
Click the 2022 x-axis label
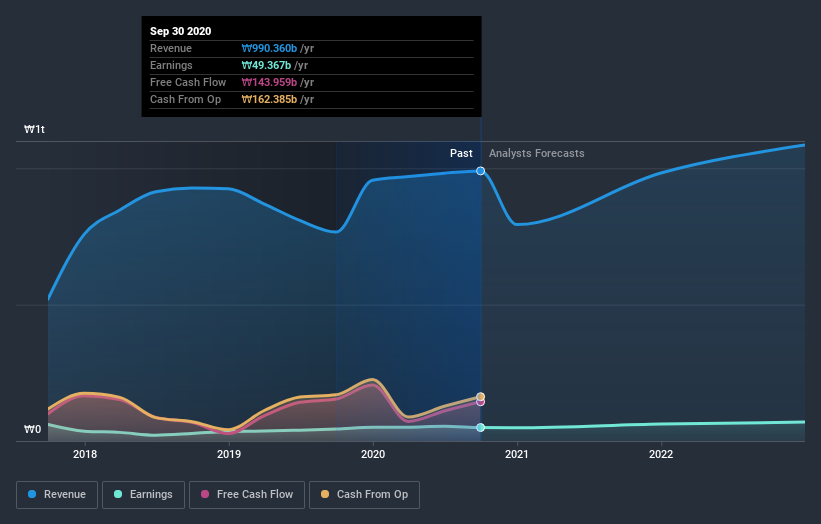click(x=661, y=454)
